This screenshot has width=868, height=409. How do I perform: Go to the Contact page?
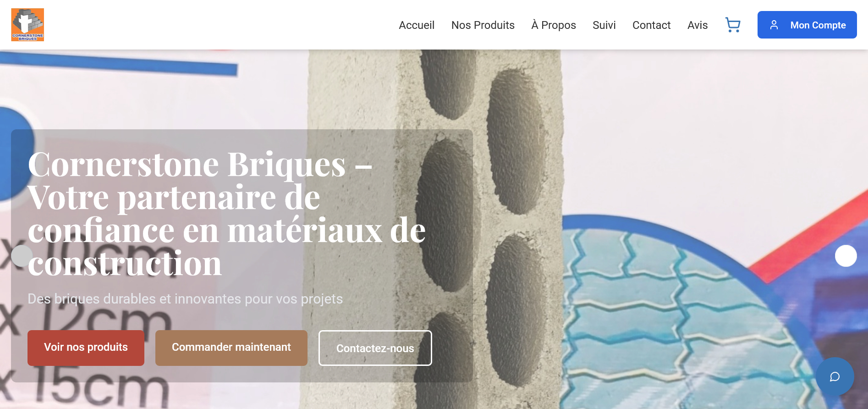click(651, 25)
